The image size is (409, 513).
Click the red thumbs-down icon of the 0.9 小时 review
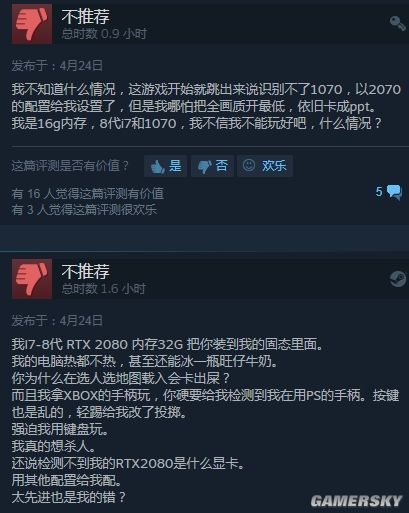pyautogui.click(x=32, y=24)
